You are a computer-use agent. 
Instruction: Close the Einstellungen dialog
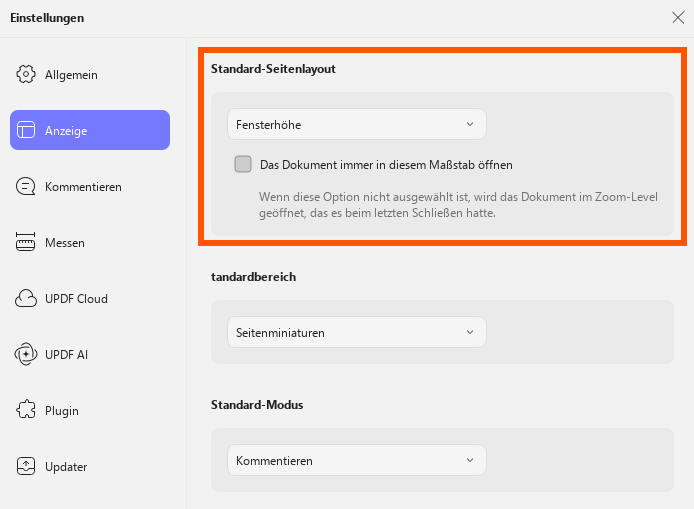(x=678, y=18)
